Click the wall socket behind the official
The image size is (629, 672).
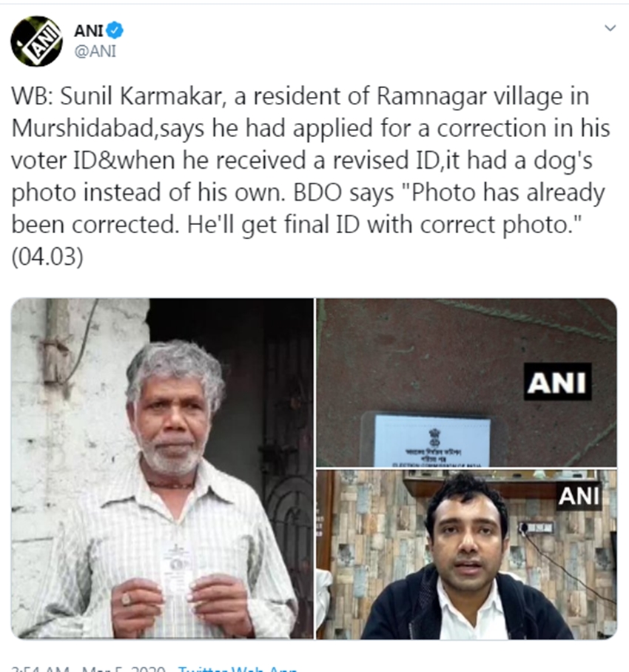pyautogui.click(x=536, y=528)
